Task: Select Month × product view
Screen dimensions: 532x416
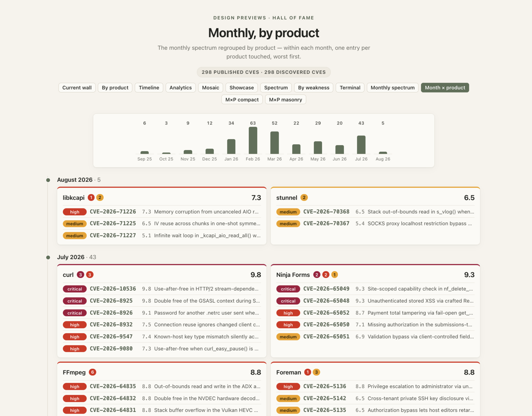Action: click(445, 87)
